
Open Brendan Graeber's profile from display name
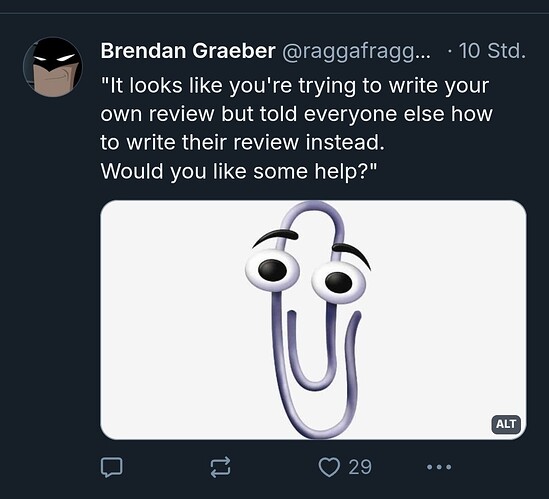188,51
